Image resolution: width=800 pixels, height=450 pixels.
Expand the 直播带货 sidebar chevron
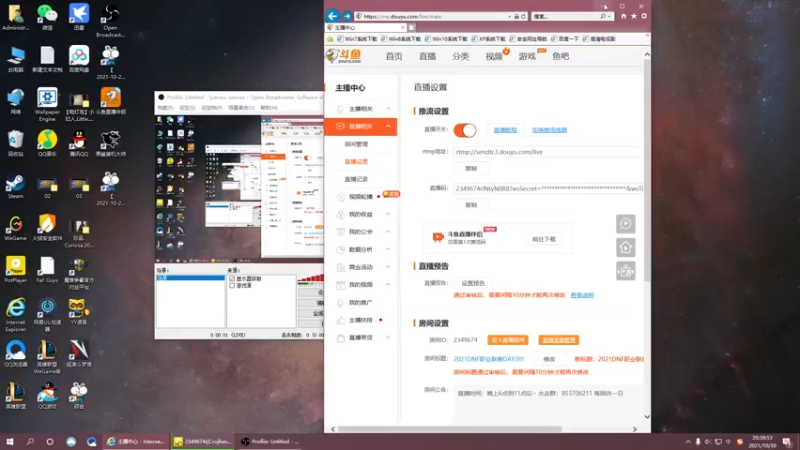[388, 338]
